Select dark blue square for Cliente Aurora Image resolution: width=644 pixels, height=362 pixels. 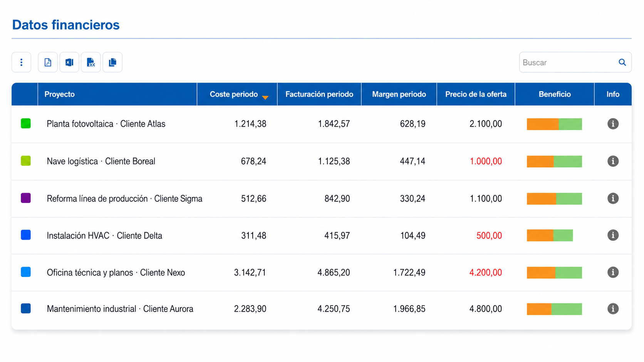click(26, 309)
